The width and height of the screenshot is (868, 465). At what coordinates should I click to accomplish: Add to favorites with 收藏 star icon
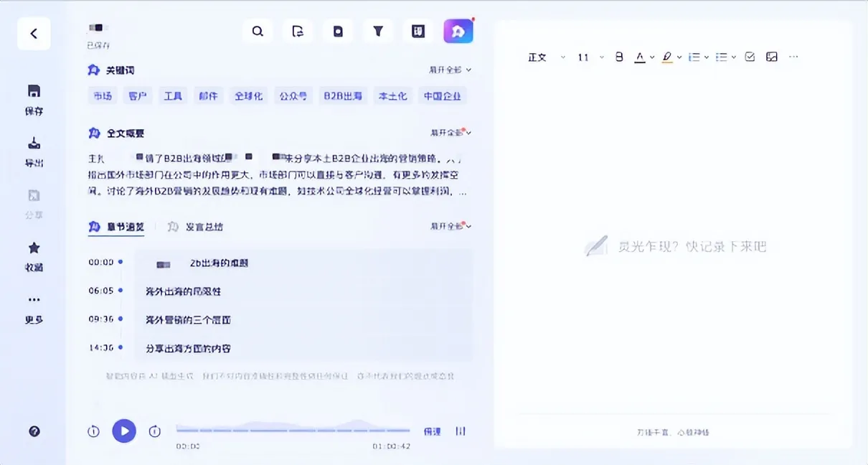tap(34, 256)
